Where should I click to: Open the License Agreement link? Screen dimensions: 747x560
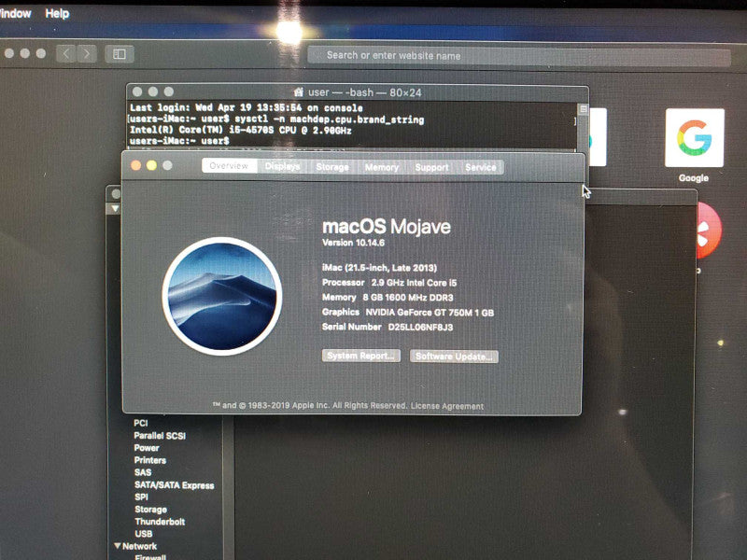(447, 406)
